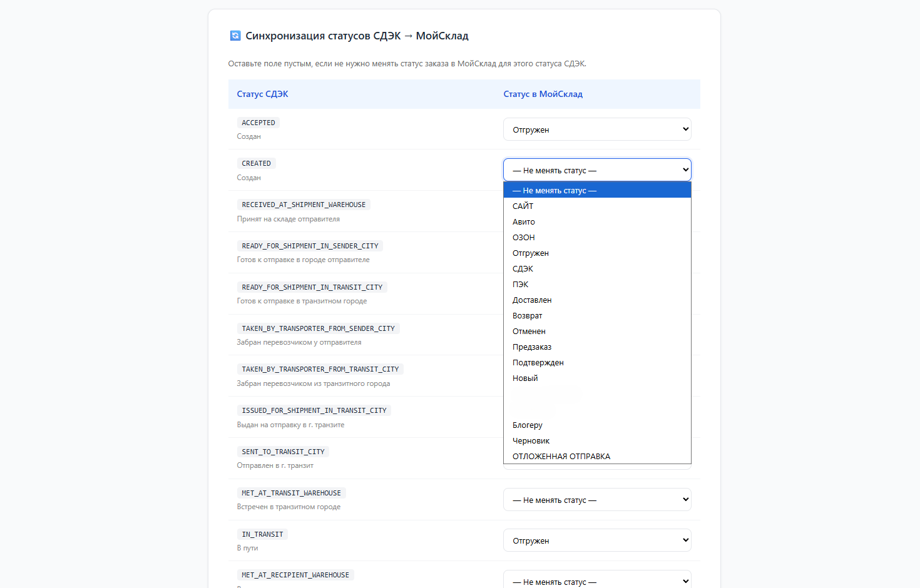Click "Готов к отправке в городе отправителе"
920x588 pixels.
[304, 260]
